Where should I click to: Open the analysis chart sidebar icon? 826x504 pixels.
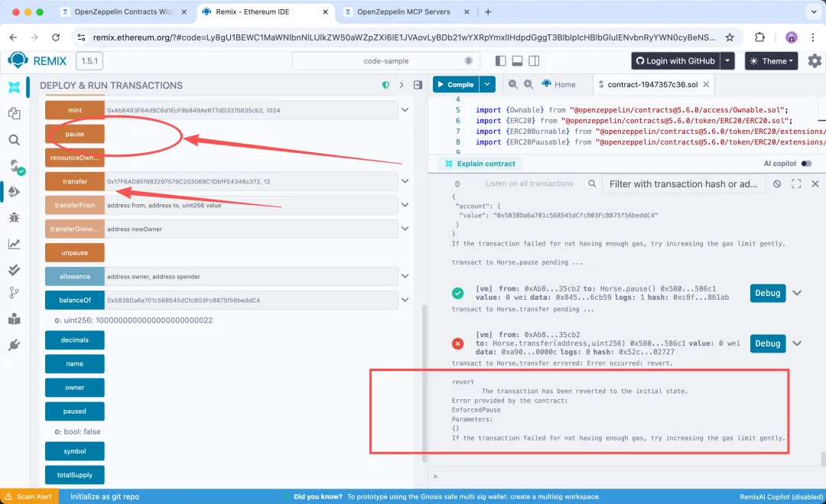(15, 244)
